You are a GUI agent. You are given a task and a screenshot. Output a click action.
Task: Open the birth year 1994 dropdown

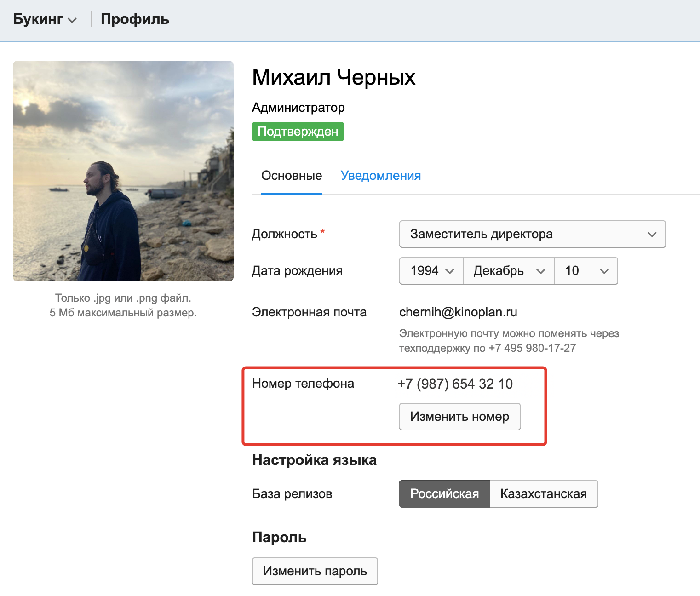tap(431, 271)
